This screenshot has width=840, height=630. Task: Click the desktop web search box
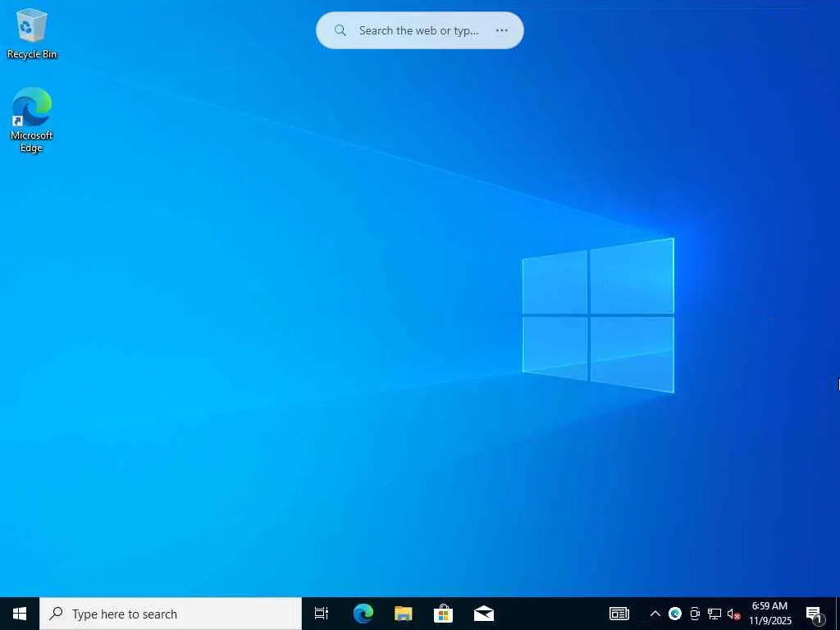(x=419, y=30)
